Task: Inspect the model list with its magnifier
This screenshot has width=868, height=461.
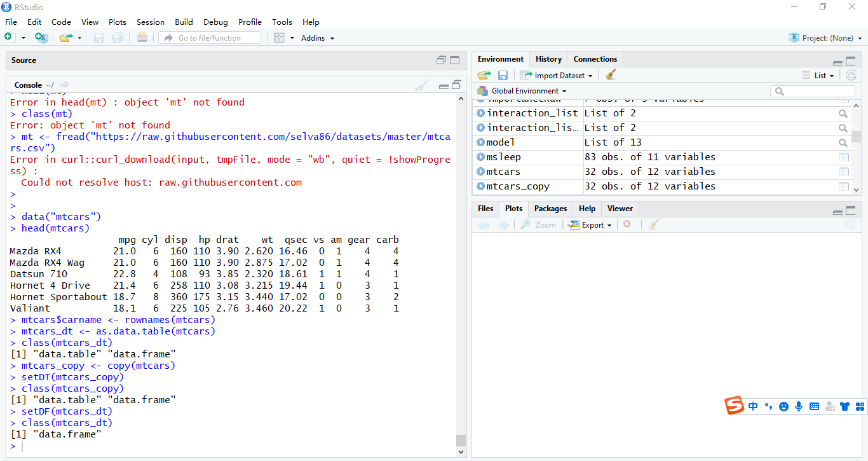Action: tap(843, 142)
